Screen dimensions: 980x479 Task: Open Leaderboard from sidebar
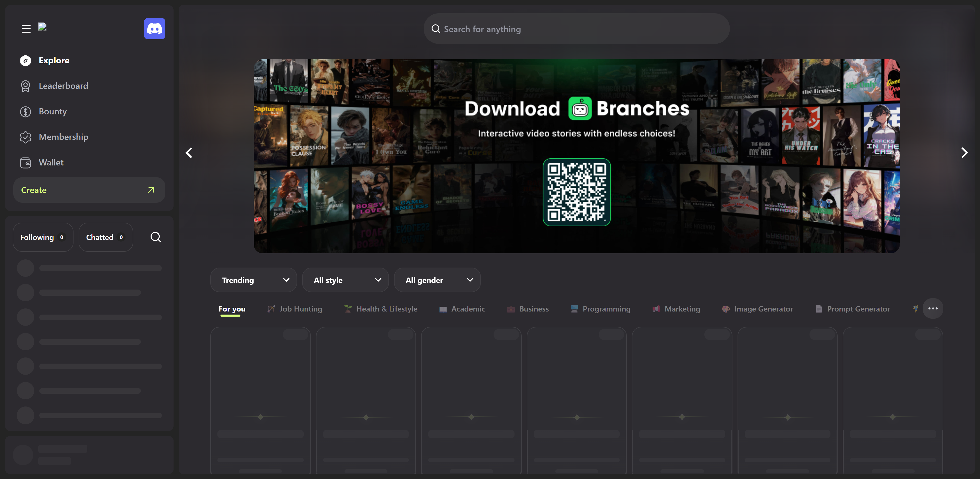(x=63, y=86)
